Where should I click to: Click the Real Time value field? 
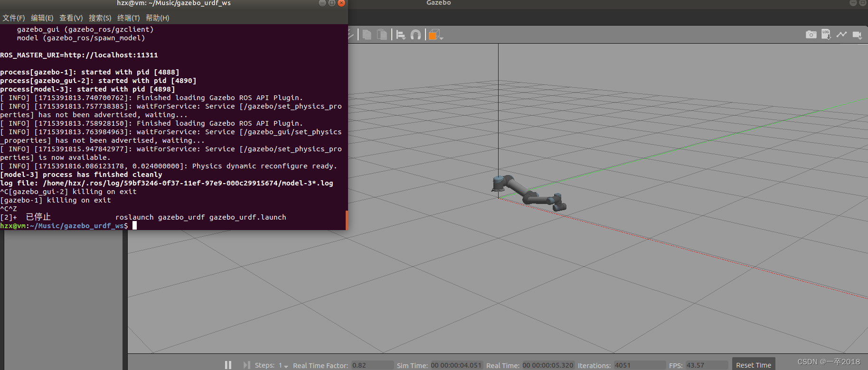click(x=548, y=365)
